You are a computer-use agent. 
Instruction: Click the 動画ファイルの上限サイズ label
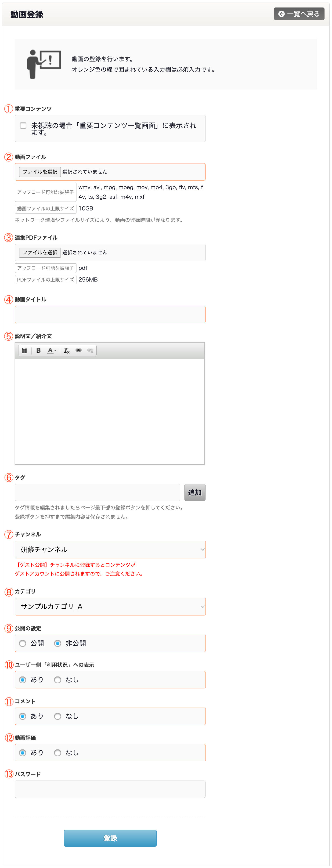pyautogui.click(x=46, y=209)
